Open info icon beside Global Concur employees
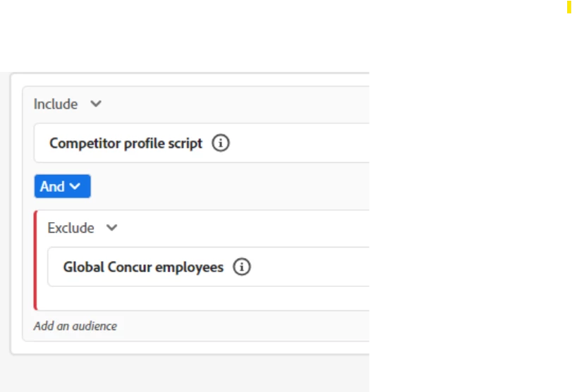Viewport: 572px width, 392px height. point(242,267)
